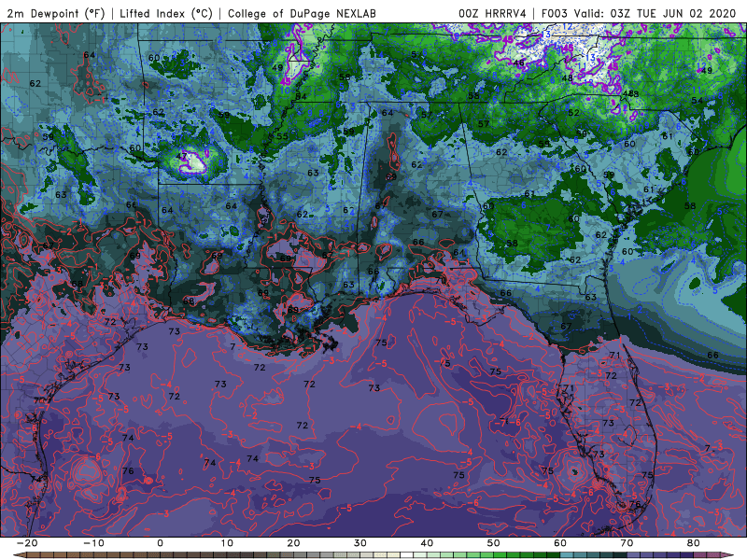Click the 47 dewpoint value on the map
This screenshot has width=747, height=560.
pyautogui.click(x=181, y=156)
